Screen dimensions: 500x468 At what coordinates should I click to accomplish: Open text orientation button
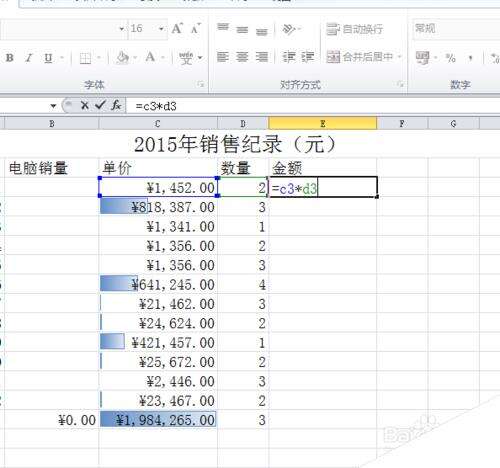click(290, 29)
